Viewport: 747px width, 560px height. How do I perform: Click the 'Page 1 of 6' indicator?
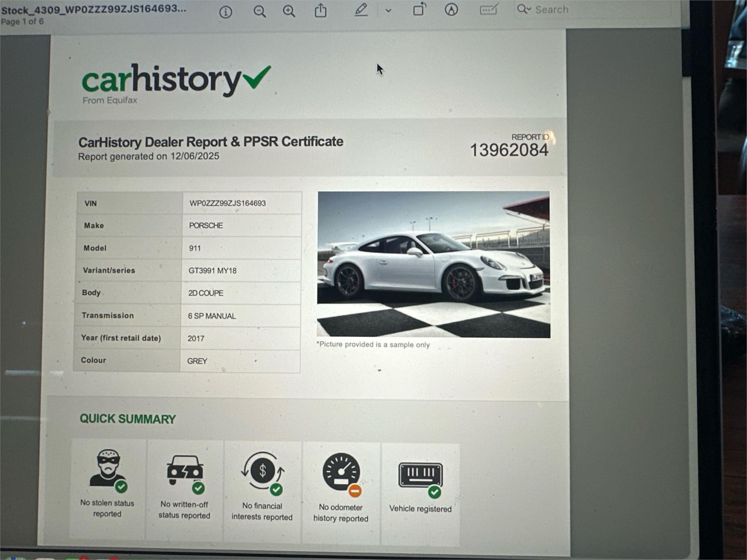point(22,21)
